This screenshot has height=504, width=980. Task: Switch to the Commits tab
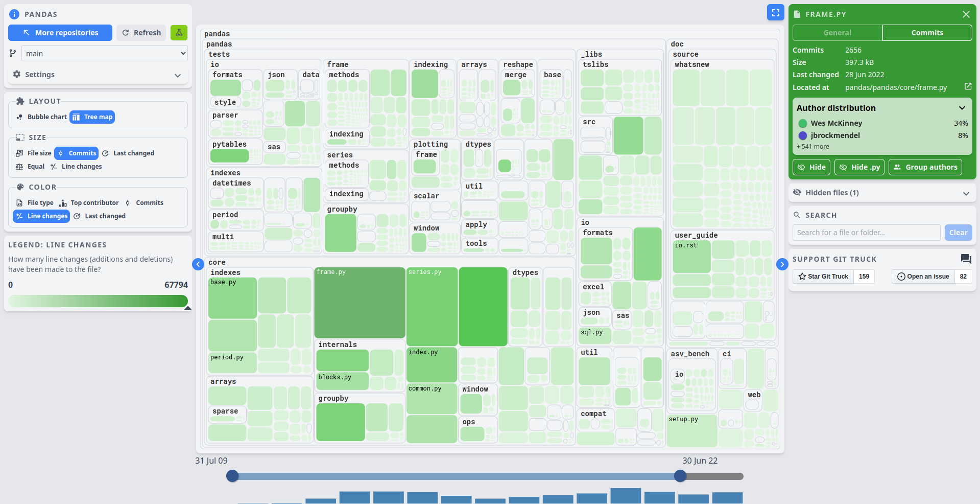(927, 33)
